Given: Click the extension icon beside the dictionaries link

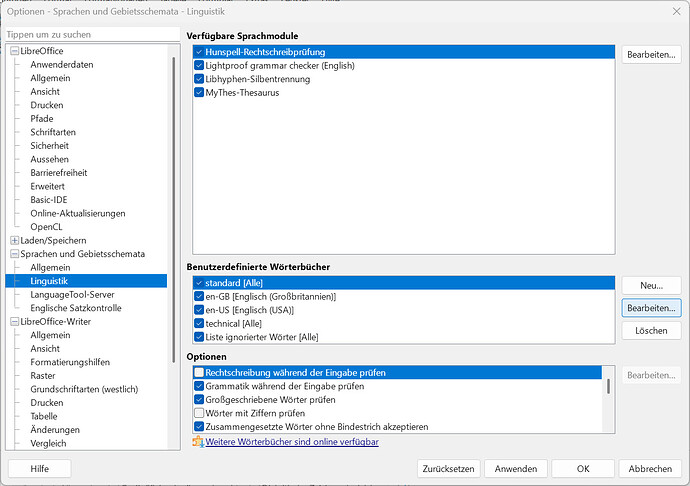Looking at the screenshot, I should pos(197,441).
